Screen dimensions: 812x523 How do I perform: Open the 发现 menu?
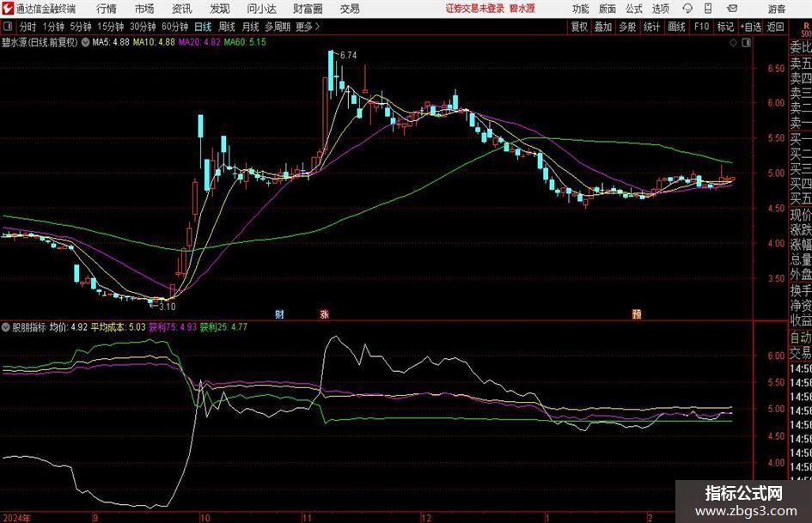[220, 9]
